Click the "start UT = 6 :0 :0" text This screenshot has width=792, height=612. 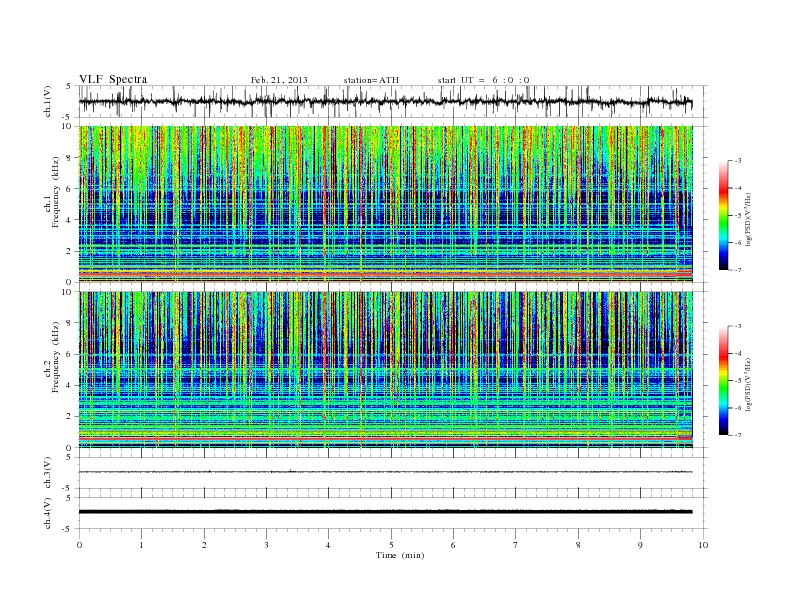[483, 80]
